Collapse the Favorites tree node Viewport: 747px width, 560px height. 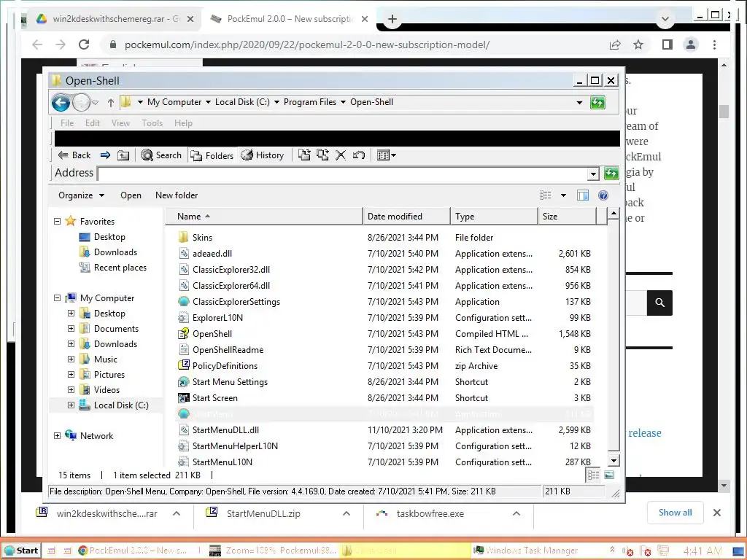pos(58,222)
